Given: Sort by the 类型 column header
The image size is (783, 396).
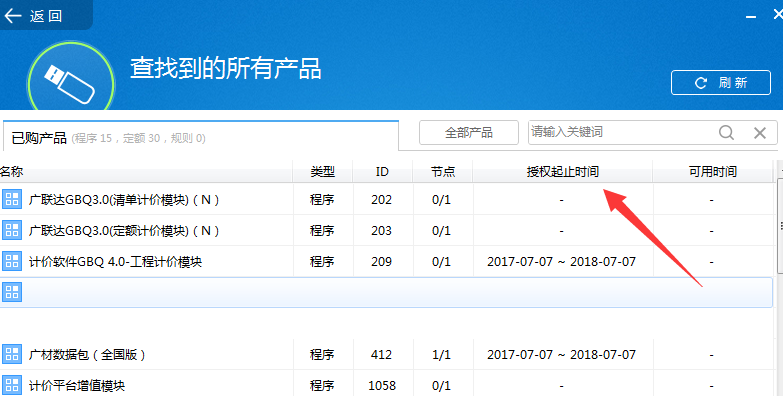Looking at the screenshot, I should (x=323, y=171).
